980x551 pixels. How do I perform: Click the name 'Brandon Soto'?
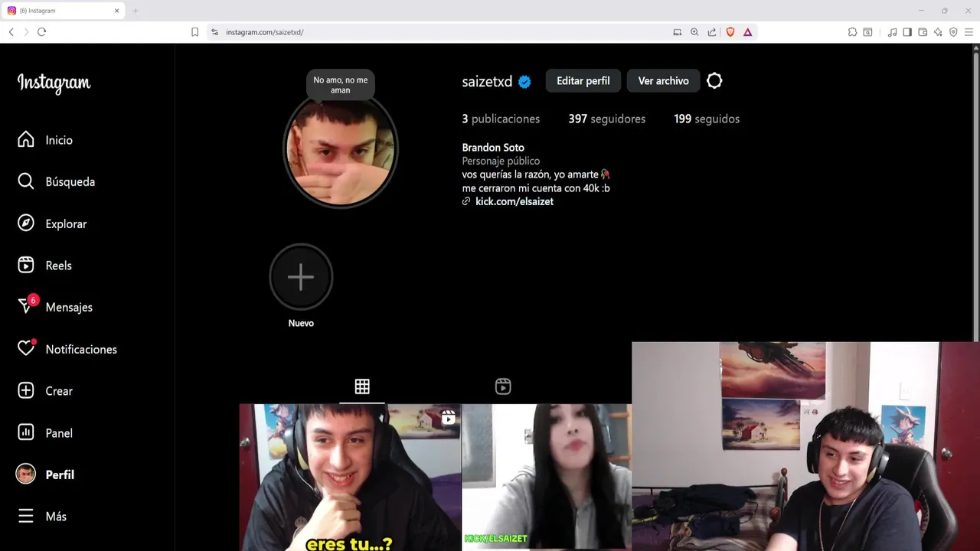pos(493,148)
